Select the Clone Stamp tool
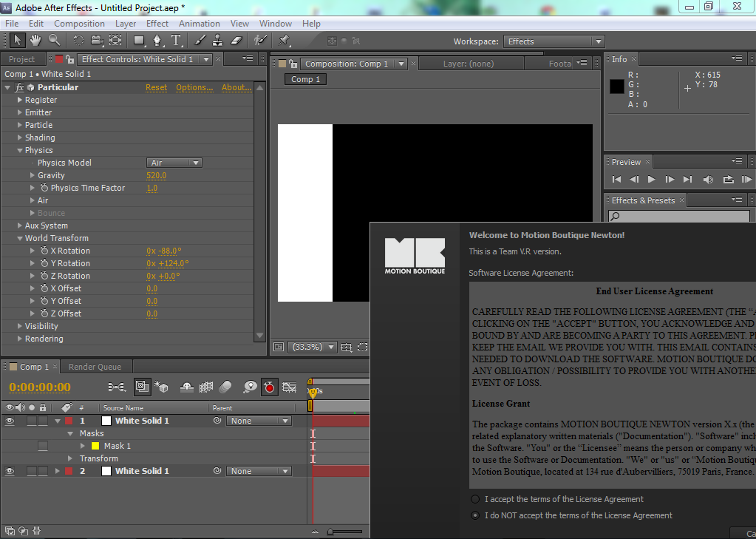756x539 pixels. point(218,41)
